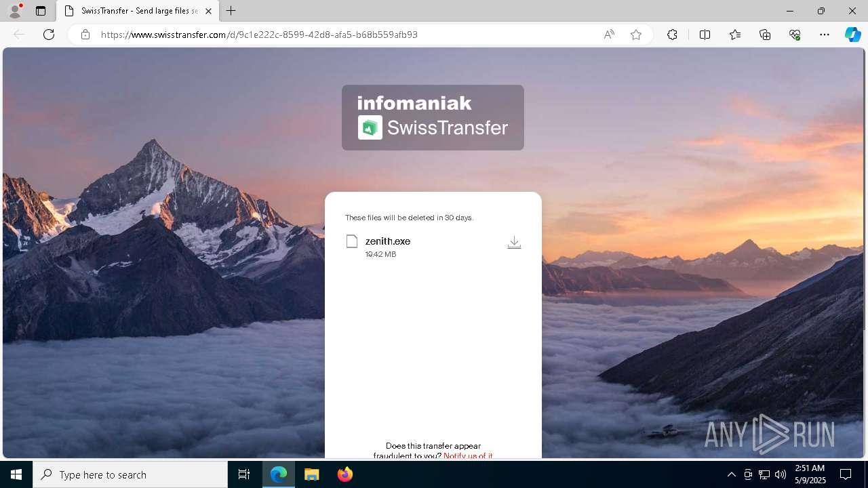868x488 pixels.
Task: Click the files deleted in 30 days notice
Action: pyautogui.click(x=409, y=218)
